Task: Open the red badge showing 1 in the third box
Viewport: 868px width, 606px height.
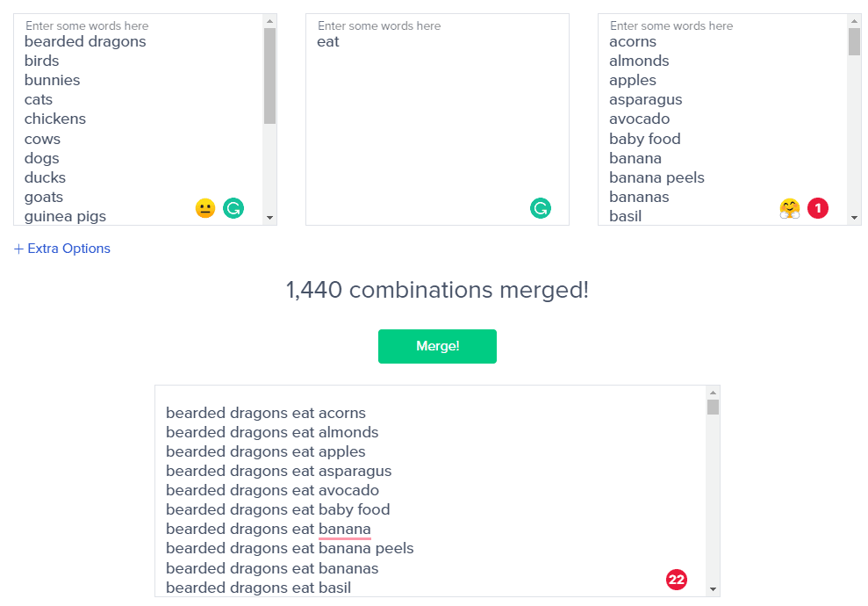Action: coord(818,208)
